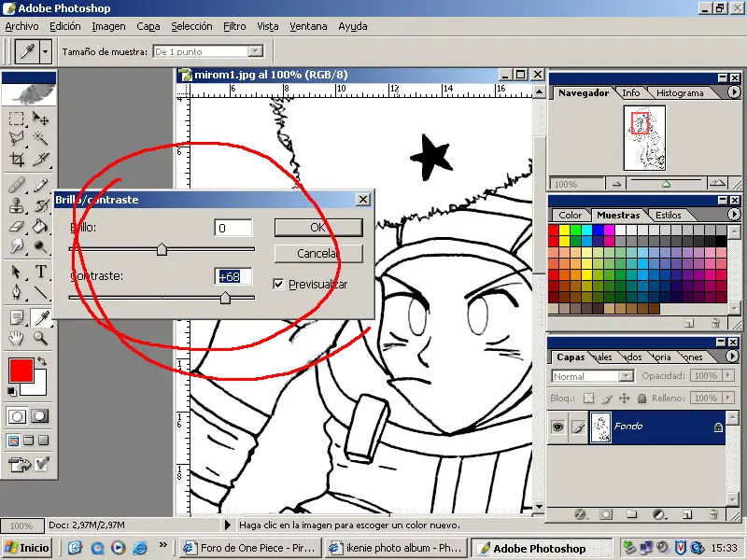This screenshot has height=560, width=747.
Task: Open the Muestras palette flyout menu
Action: (x=734, y=215)
